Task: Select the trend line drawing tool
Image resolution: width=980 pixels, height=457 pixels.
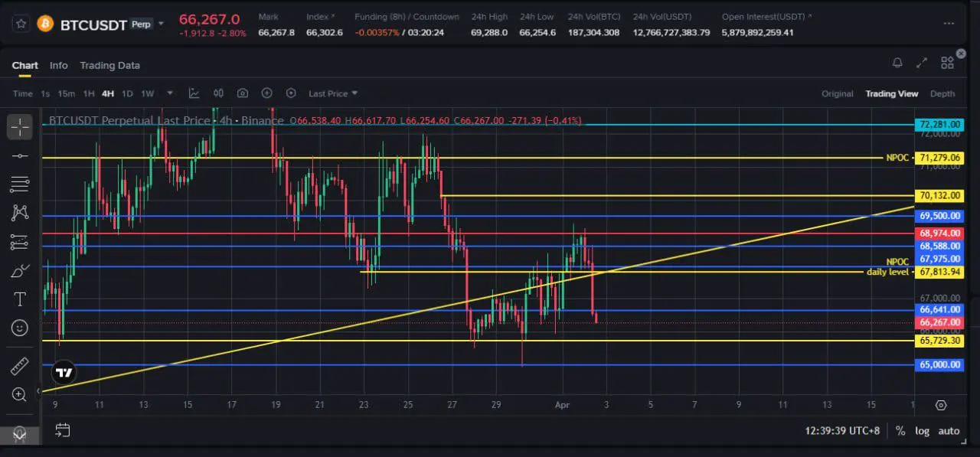Action: 20,156
